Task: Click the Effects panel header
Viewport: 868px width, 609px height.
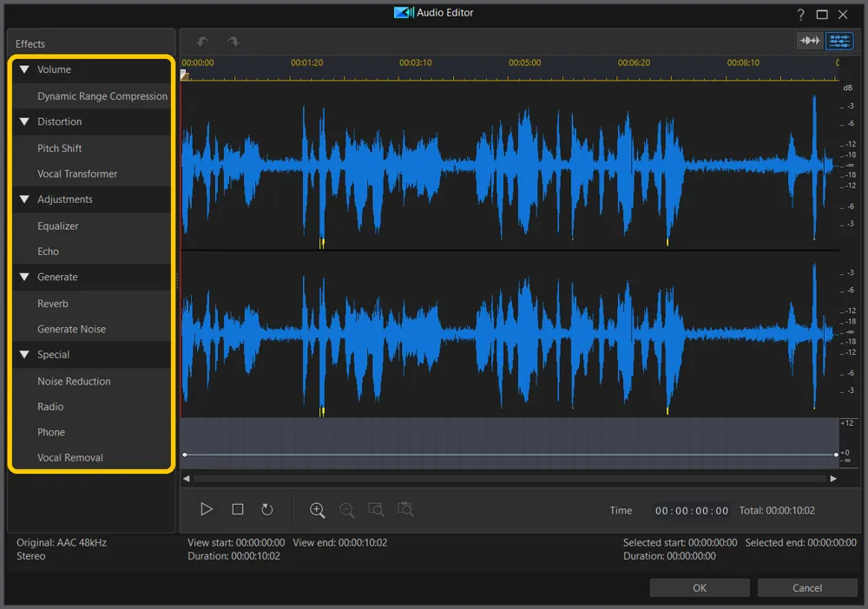Action: pos(30,43)
